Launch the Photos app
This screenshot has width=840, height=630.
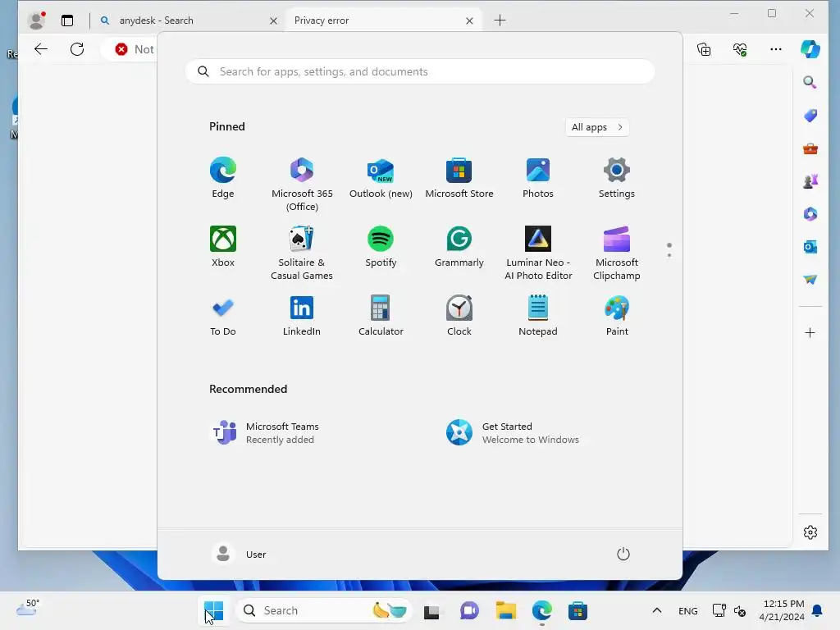(538, 178)
